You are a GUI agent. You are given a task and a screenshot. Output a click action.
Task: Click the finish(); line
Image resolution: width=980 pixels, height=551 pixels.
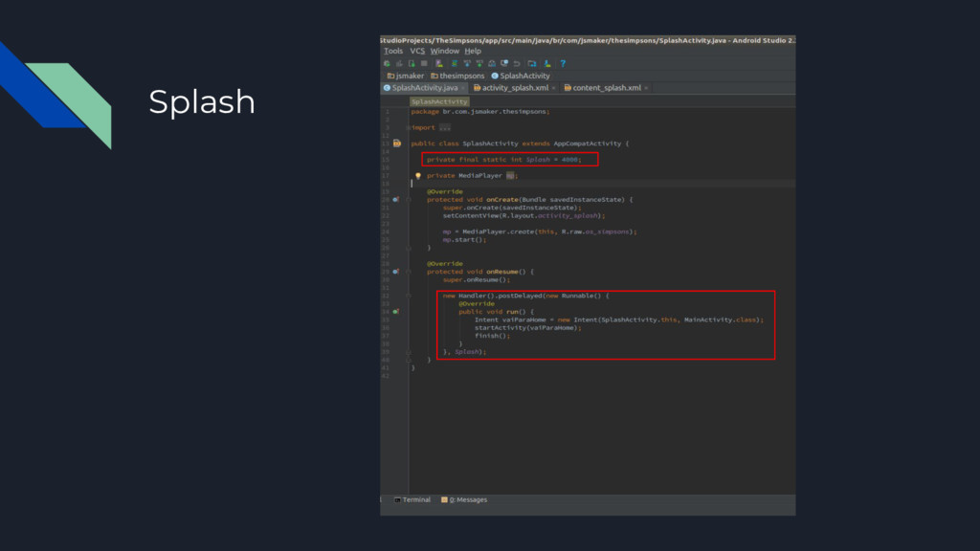(x=492, y=336)
